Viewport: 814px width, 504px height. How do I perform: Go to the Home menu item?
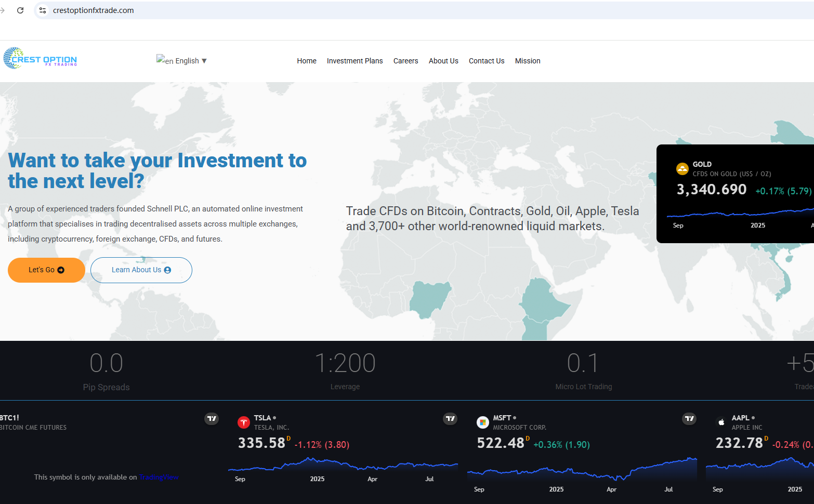[x=307, y=61]
